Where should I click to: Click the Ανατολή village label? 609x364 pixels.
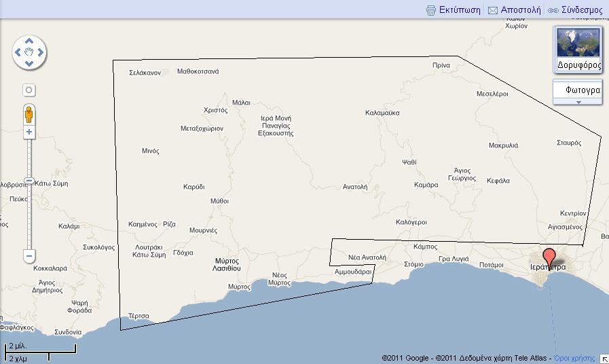click(355, 187)
